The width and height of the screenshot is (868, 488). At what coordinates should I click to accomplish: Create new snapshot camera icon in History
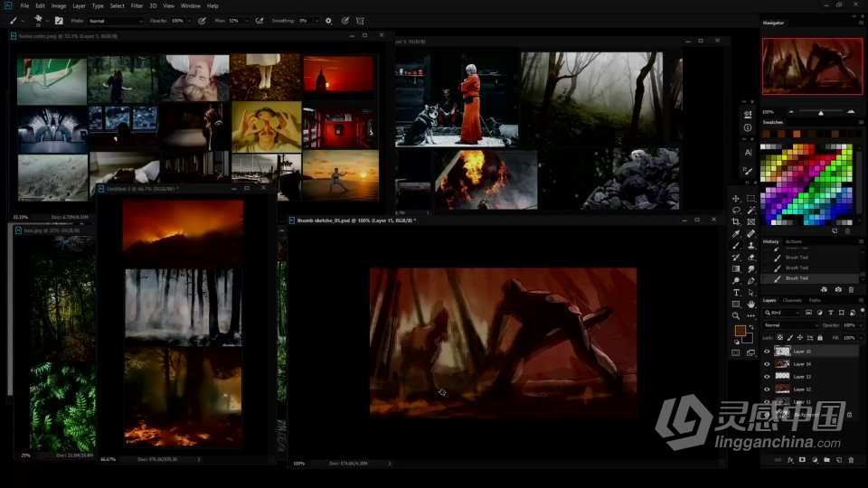coord(838,289)
